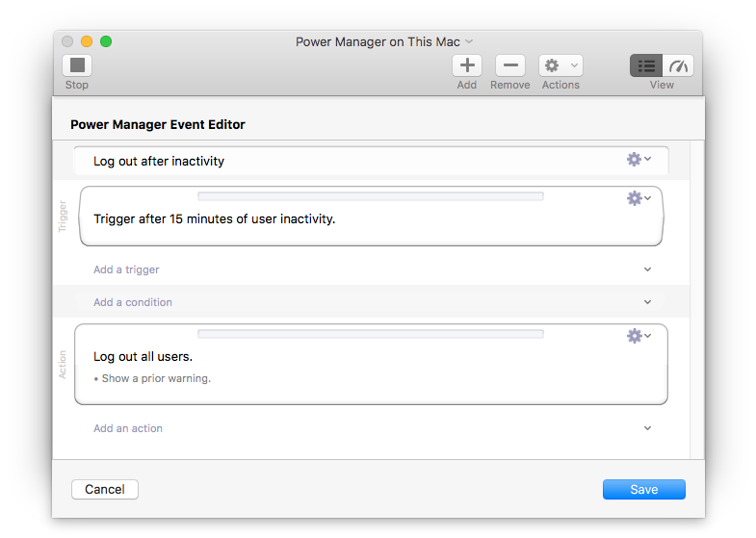
Task: Open window title dropdown chevron
Action: tap(469, 42)
